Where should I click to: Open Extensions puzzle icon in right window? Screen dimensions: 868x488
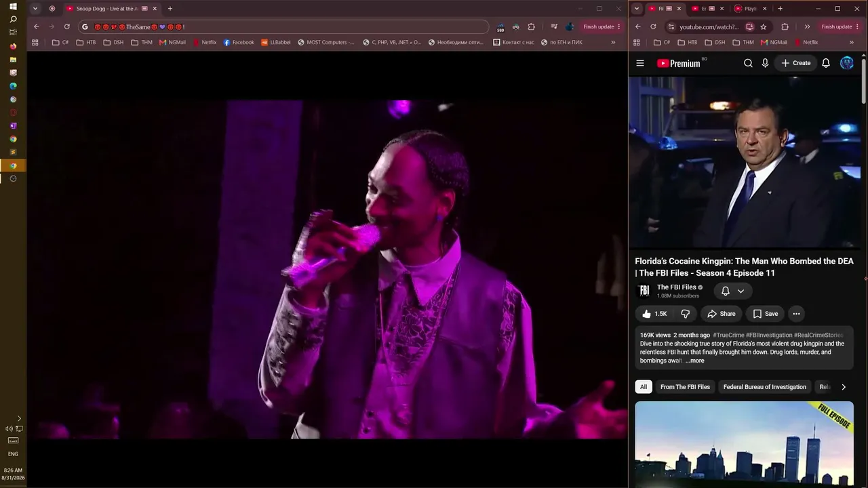click(785, 27)
